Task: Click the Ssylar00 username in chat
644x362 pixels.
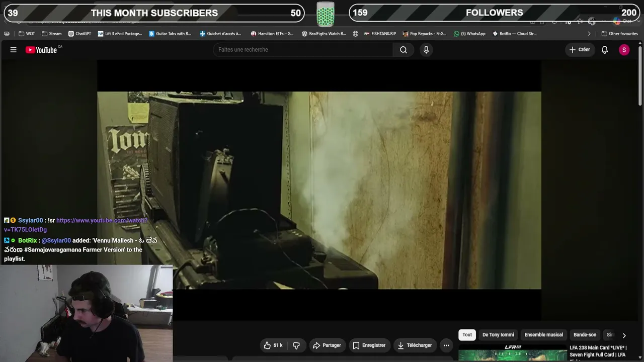Action: [31, 220]
